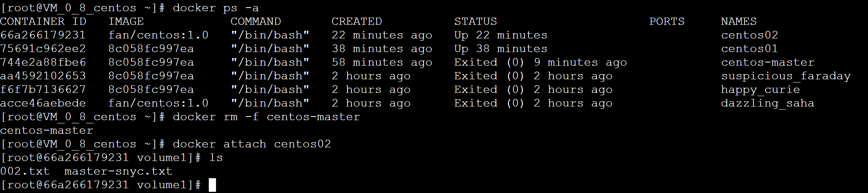Click the happy_curie container name
This screenshot has width=868, height=193.
(x=760, y=90)
